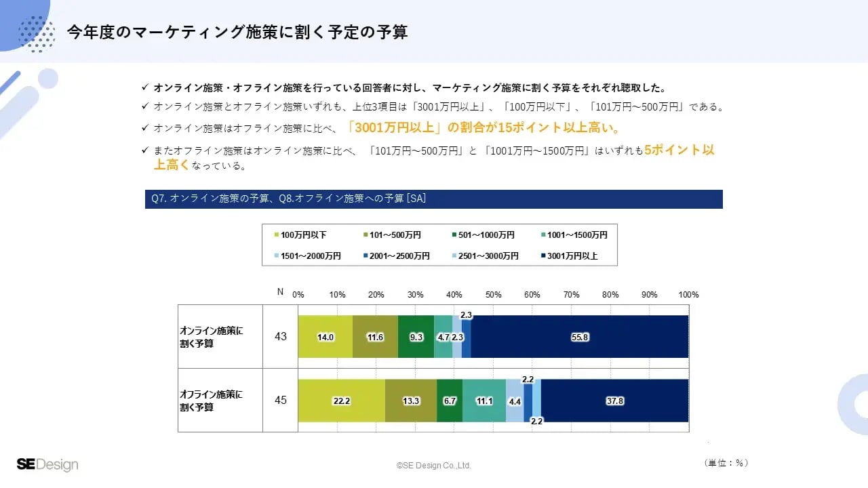Click the ©SE Design Co.,Ltd. copyright text

point(434,466)
